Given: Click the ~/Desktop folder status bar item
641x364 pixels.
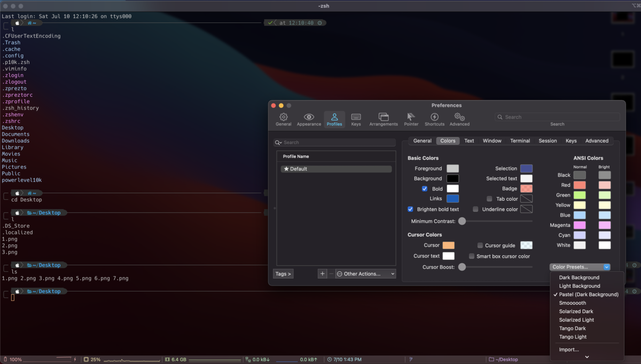Looking at the screenshot, I should point(503,360).
